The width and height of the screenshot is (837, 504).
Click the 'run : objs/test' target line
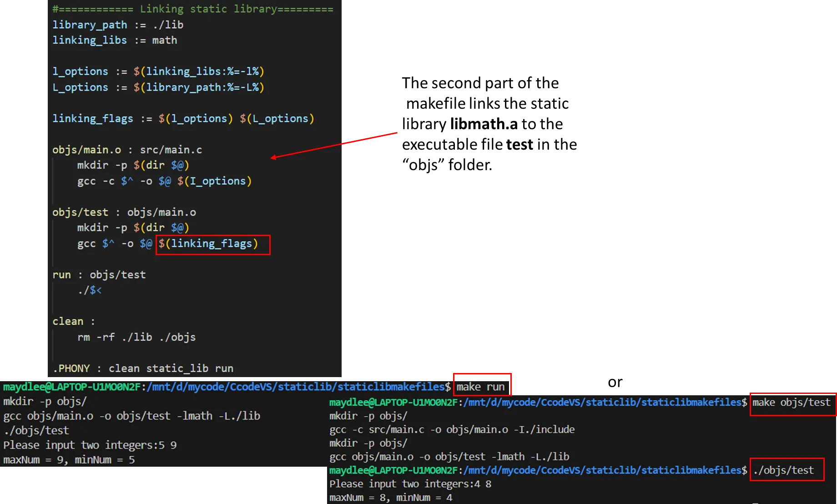pyautogui.click(x=99, y=275)
